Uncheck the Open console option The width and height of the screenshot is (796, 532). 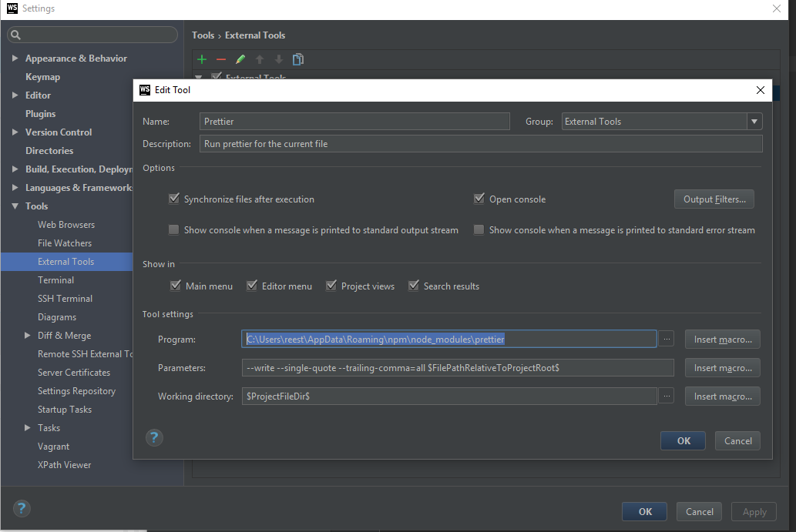[x=479, y=199]
